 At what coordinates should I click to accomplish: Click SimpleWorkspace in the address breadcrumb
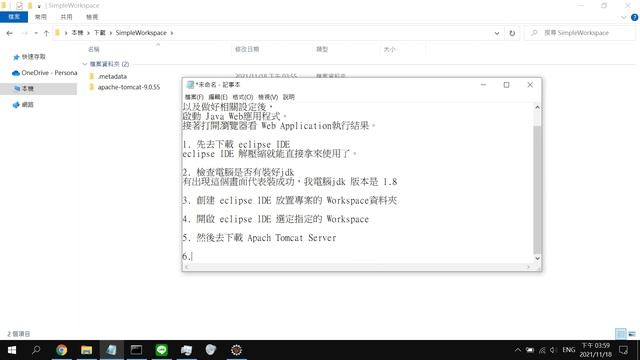point(141,33)
